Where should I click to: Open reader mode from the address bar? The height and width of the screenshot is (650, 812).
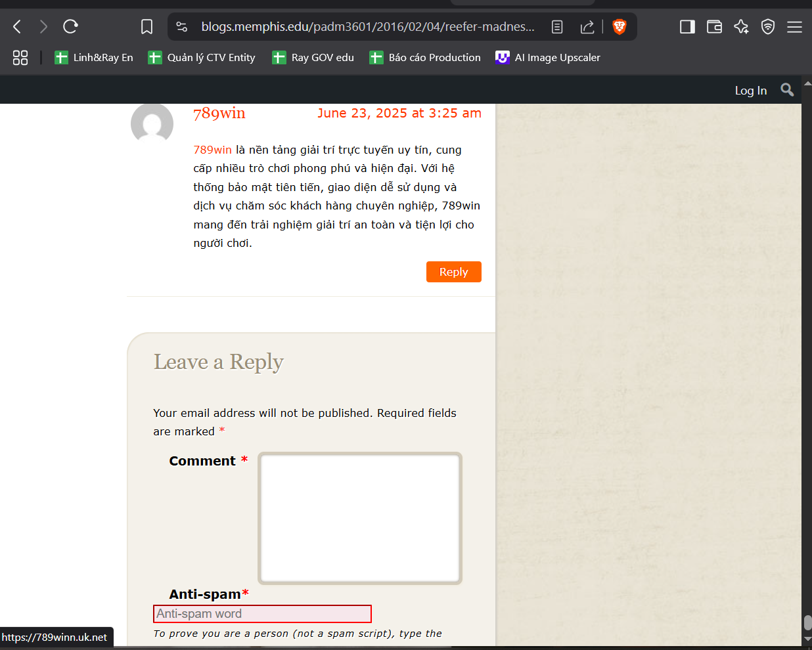pos(557,27)
